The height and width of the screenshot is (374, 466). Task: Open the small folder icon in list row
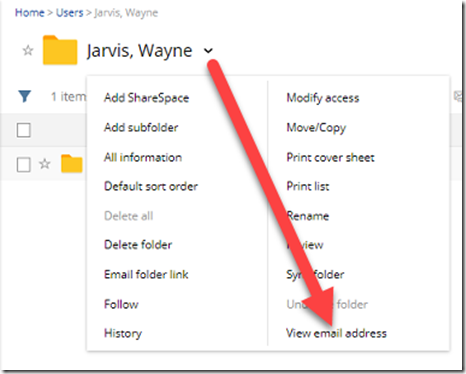72,164
